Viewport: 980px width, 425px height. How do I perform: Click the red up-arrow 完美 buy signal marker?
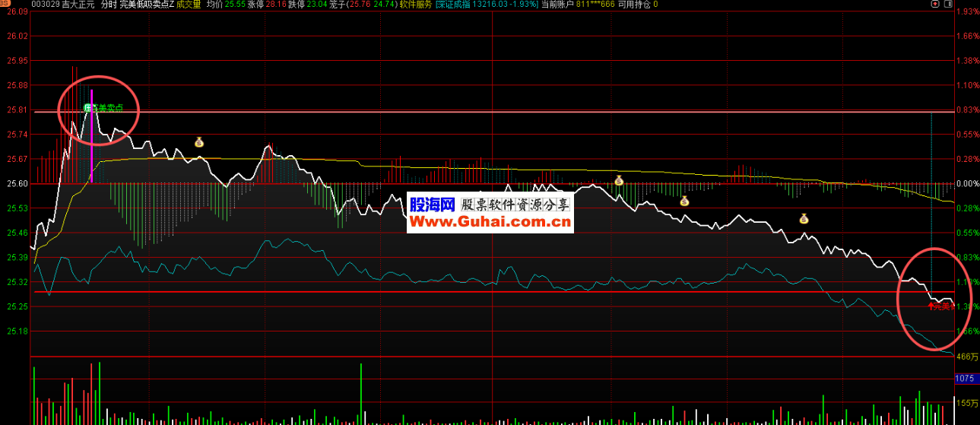[941, 306]
